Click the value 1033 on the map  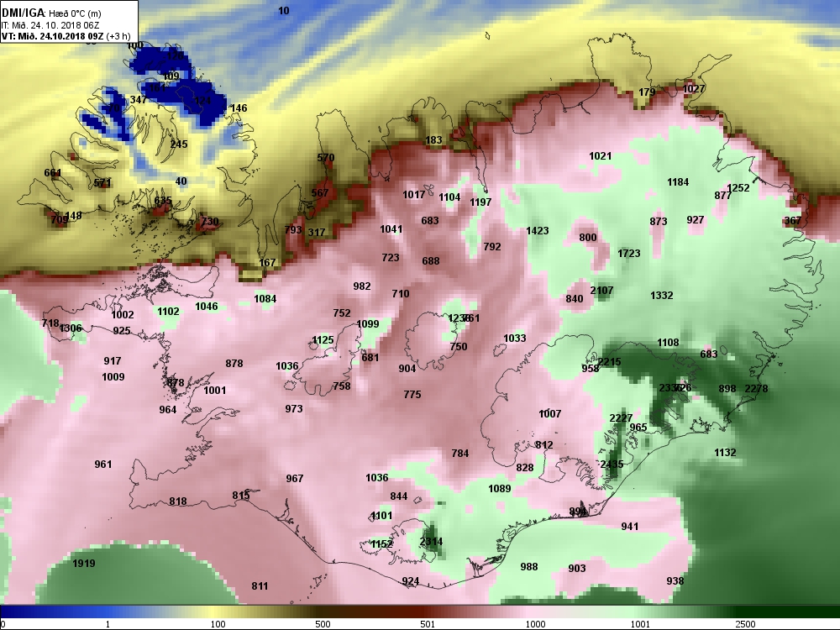pos(515,338)
